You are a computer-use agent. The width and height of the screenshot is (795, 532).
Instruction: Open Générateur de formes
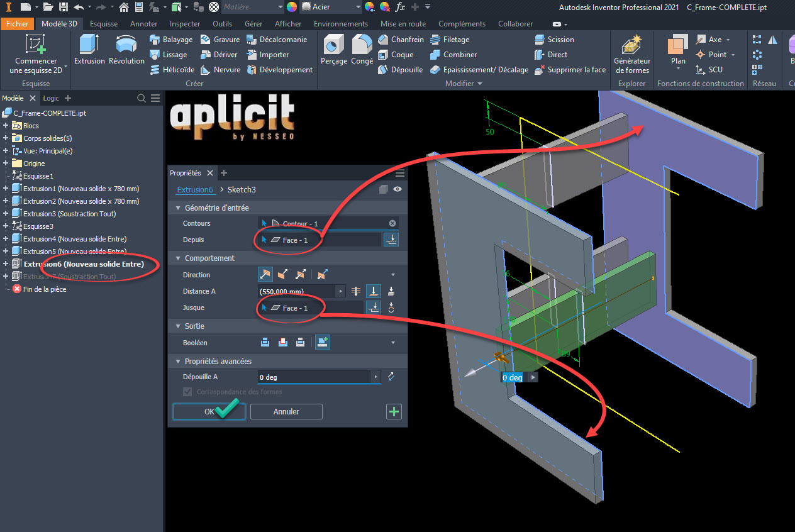click(632, 54)
